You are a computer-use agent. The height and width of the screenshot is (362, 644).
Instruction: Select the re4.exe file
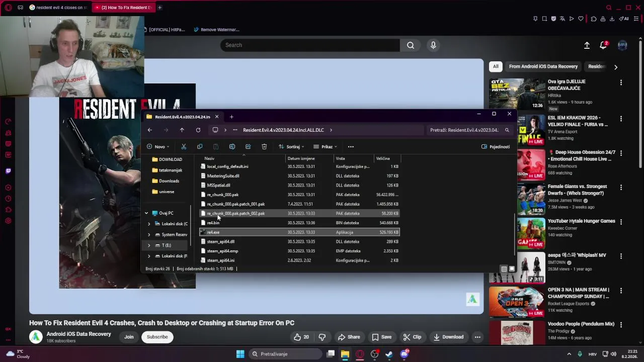click(x=299, y=232)
